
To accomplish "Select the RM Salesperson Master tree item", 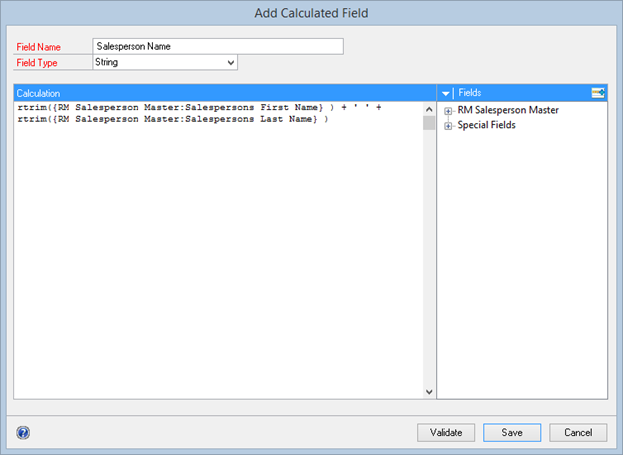I will coord(508,110).
